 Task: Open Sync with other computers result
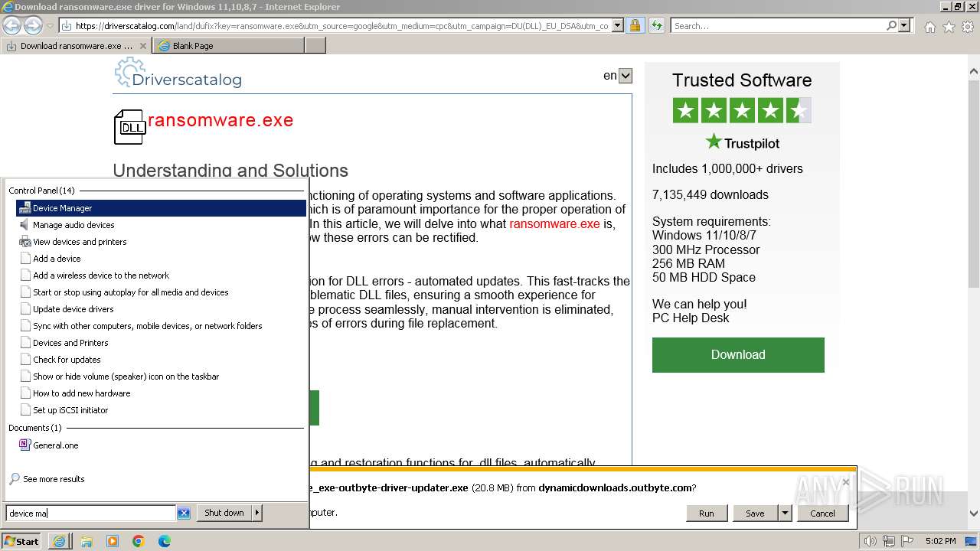(x=161, y=326)
